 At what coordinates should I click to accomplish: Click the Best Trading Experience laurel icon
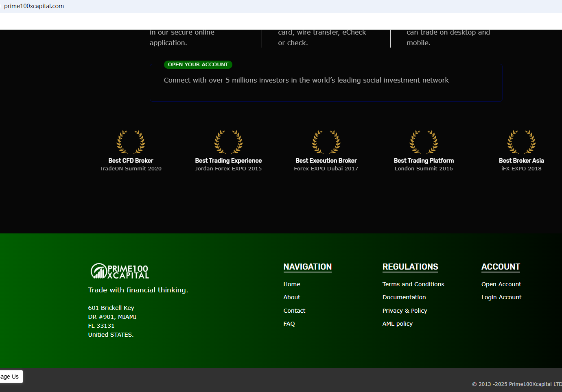(228, 142)
